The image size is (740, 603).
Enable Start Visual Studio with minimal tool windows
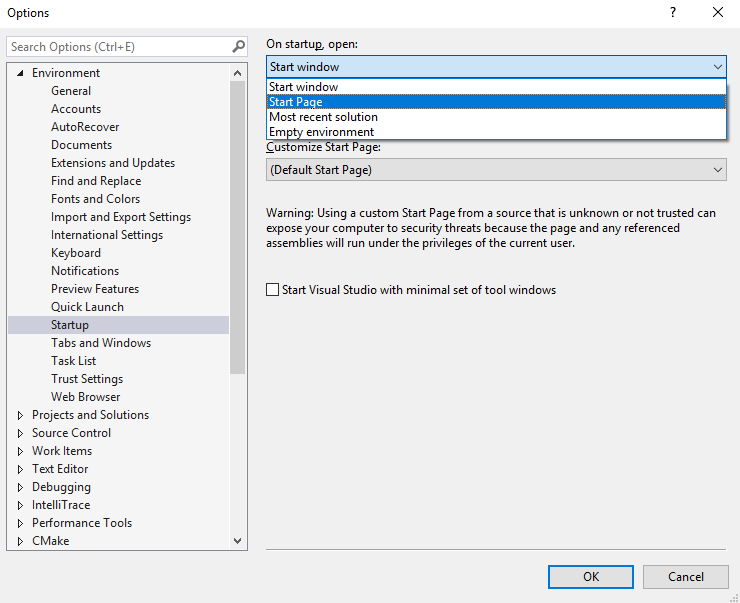273,290
